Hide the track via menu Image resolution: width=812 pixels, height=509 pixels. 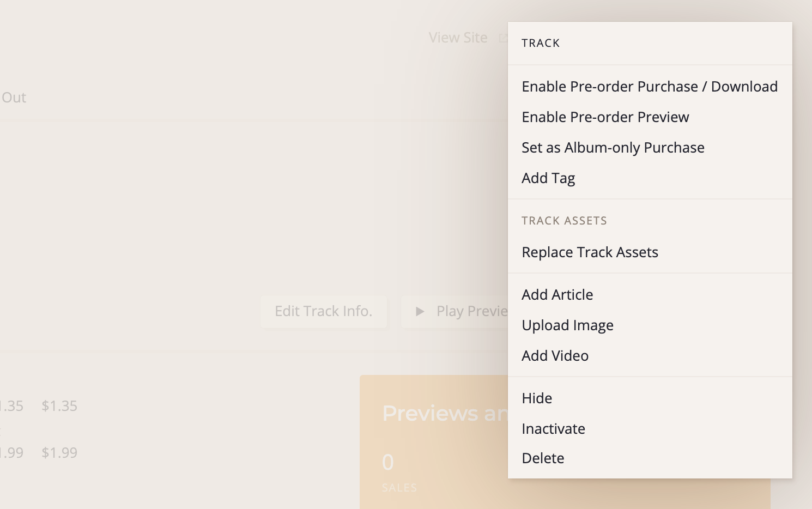coord(537,398)
